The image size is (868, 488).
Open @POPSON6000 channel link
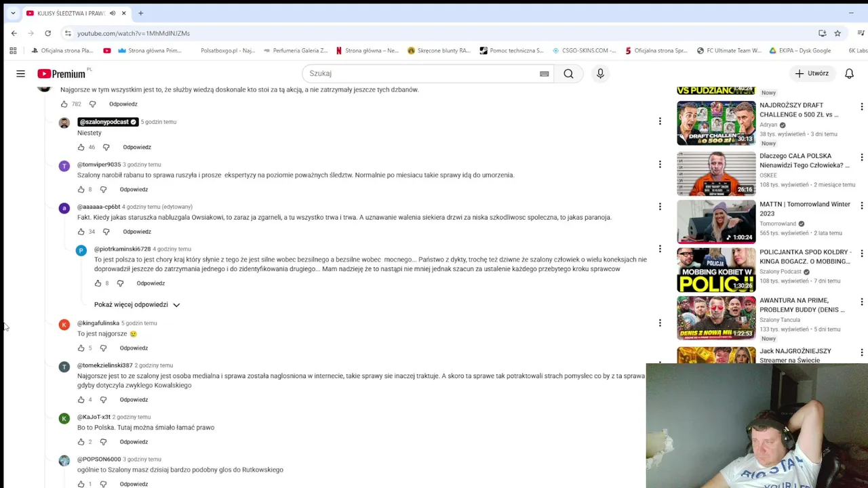tap(99, 459)
